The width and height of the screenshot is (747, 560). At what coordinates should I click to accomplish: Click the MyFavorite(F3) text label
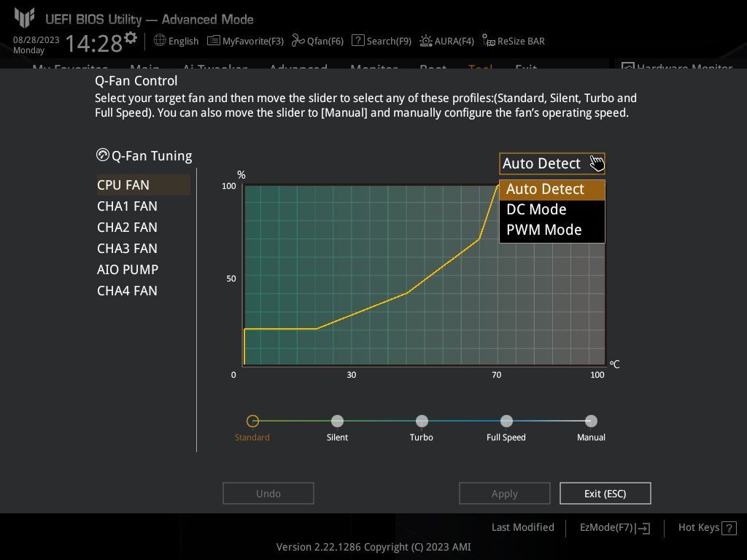coord(253,41)
